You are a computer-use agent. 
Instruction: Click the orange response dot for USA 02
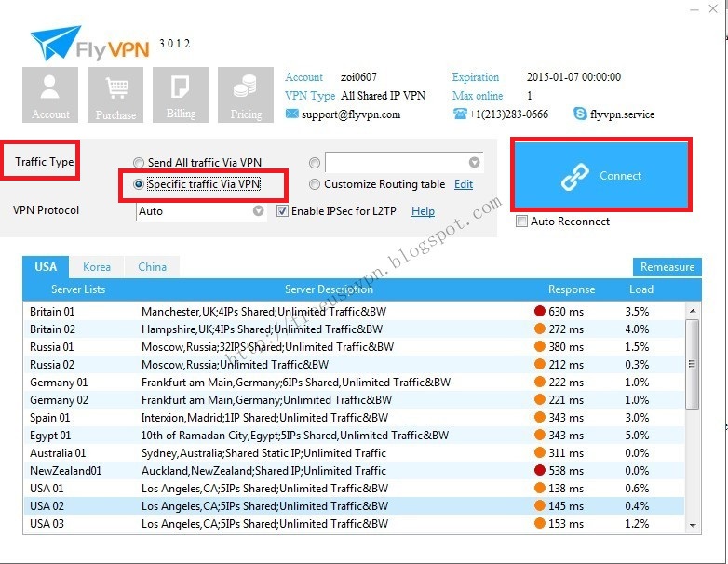pyautogui.click(x=540, y=505)
